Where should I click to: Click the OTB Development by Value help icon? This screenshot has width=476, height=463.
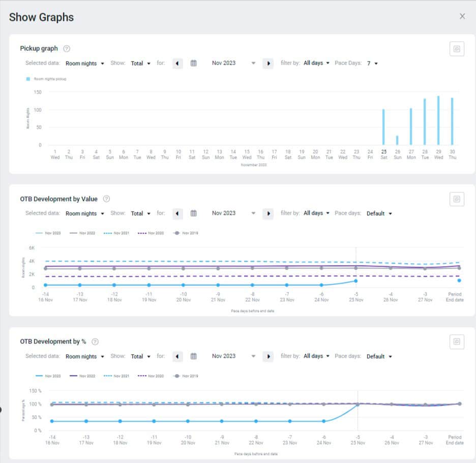tap(106, 199)
